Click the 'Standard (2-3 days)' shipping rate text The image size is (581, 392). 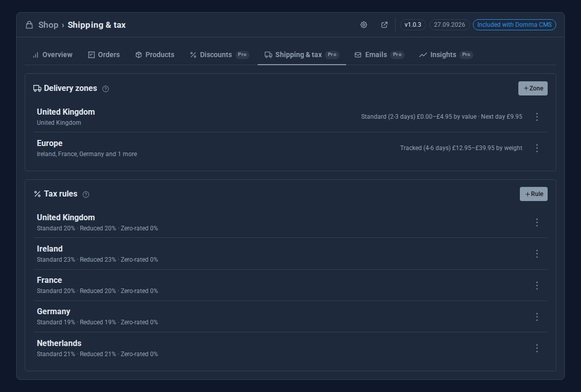442,117
